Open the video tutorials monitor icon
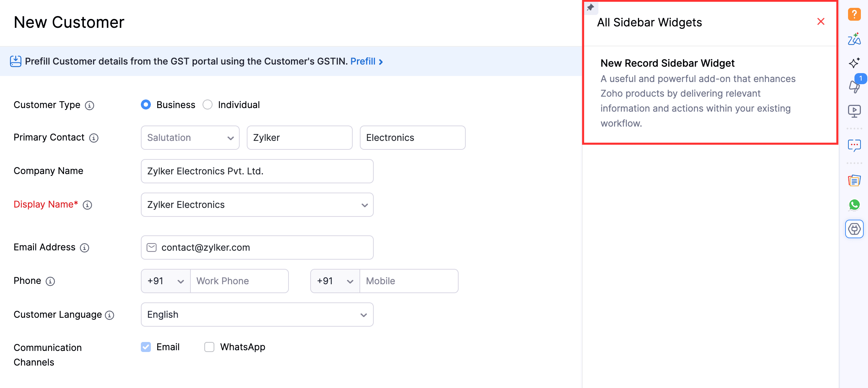868x388 pixels. tap(854, 111)
